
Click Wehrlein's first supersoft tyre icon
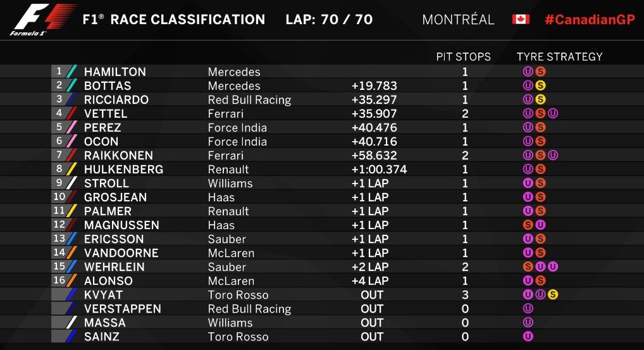tap(528, 266)
